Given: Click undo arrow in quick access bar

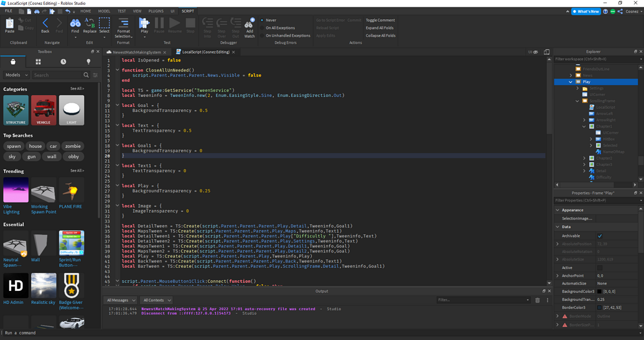Looking at the screenshot, I should coord(68,11).
